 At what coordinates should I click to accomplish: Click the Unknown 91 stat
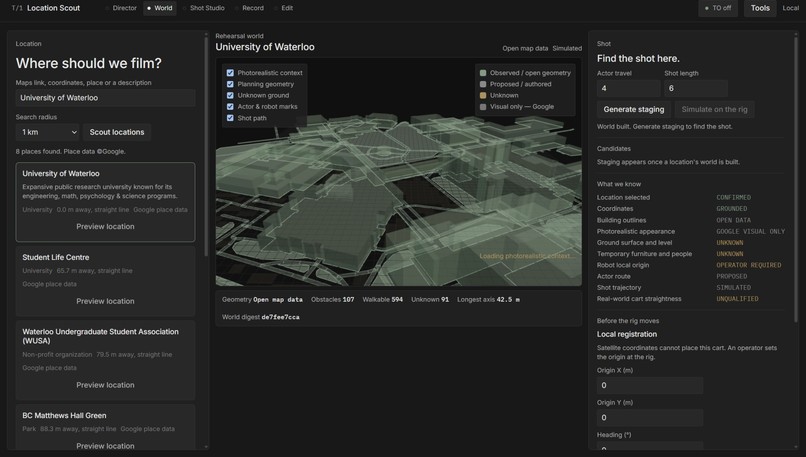(430, 300)
